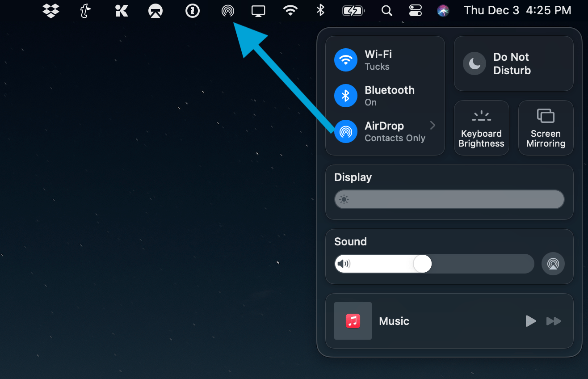Adjust the Sound volume slider
This screenshot has height=379, width=588.
click(x=421, y=264)
